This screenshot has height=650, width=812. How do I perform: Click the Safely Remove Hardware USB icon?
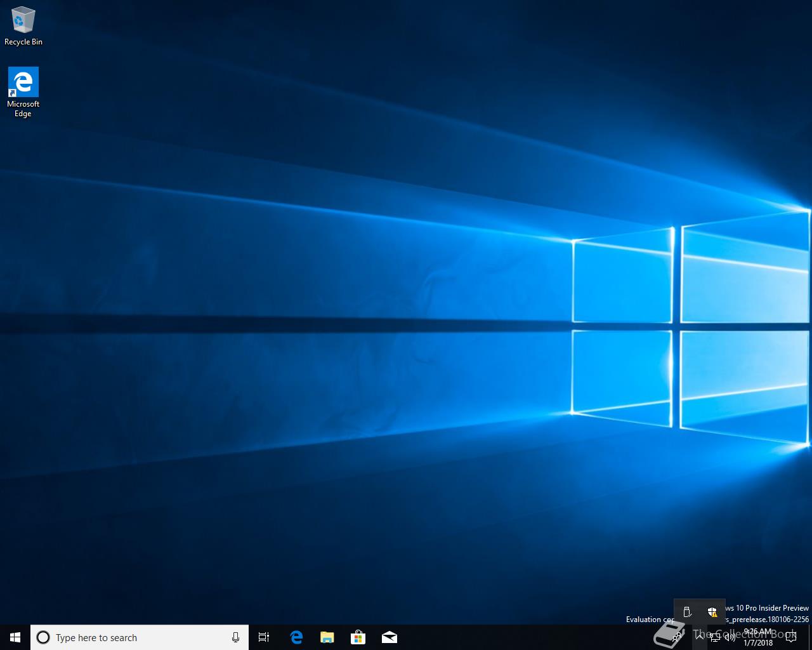coord(686,613)
